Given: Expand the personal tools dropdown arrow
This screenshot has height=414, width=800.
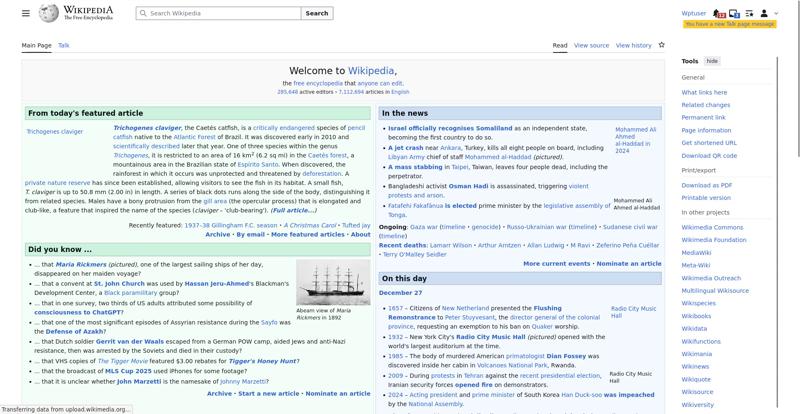Looking at the screenshot, I should pyautogui.click(x=774, y=14).
